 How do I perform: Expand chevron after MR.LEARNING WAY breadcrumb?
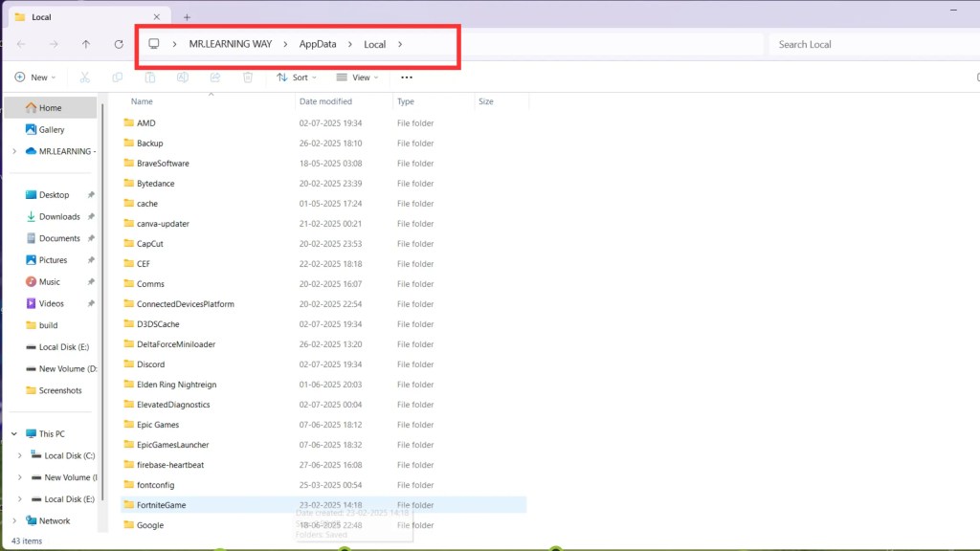click(x=285, y=44)
